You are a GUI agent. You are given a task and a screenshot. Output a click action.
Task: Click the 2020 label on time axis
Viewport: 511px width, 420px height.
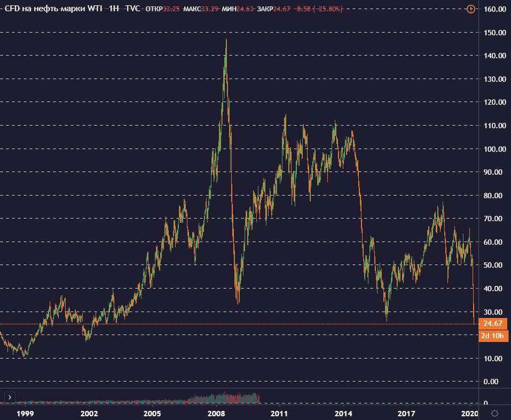(x=470, y=414)
